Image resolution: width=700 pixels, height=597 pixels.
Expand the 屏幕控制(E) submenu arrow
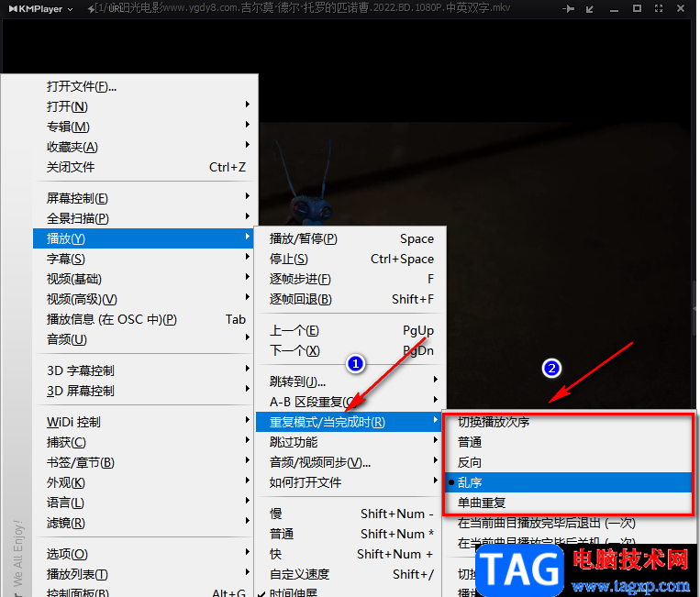point(248,195)
